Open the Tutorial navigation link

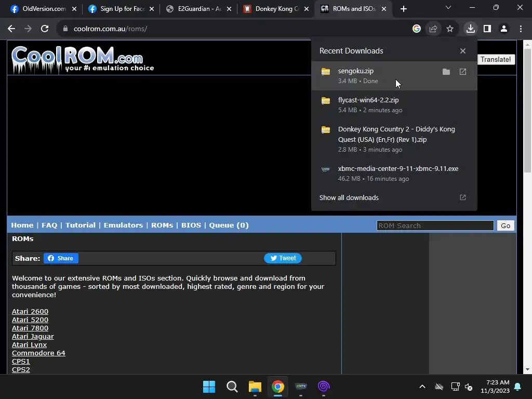click(x=81, y=225)
